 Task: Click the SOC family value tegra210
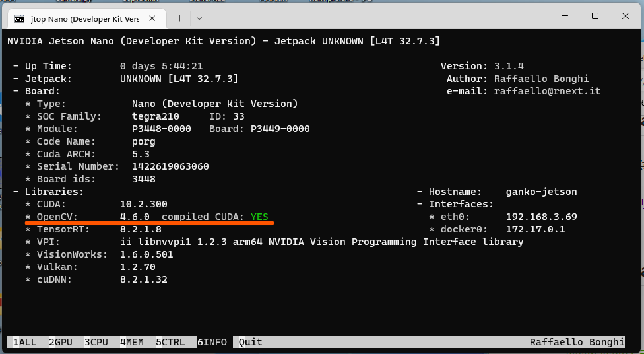pyautogui.click(x=155, y=116)
